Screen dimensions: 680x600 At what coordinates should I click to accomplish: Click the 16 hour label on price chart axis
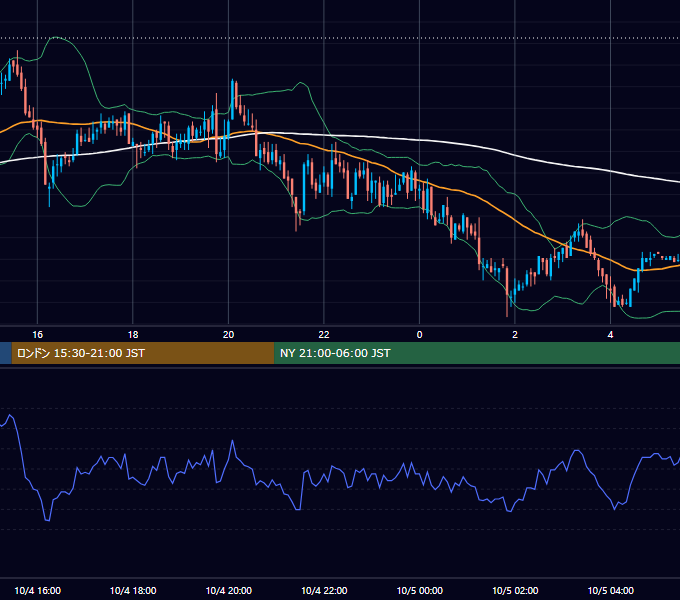(x=38, y=335)
